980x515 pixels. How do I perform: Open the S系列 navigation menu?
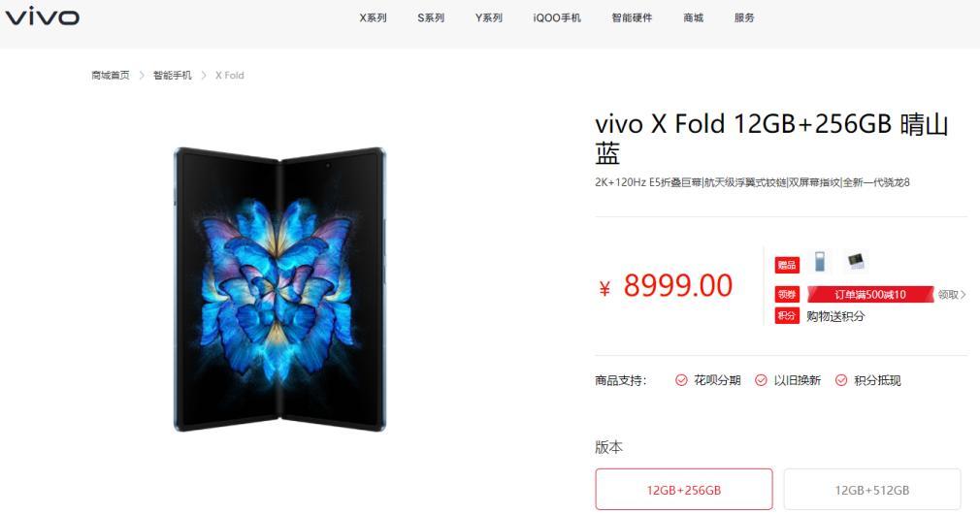pos(431,18)
